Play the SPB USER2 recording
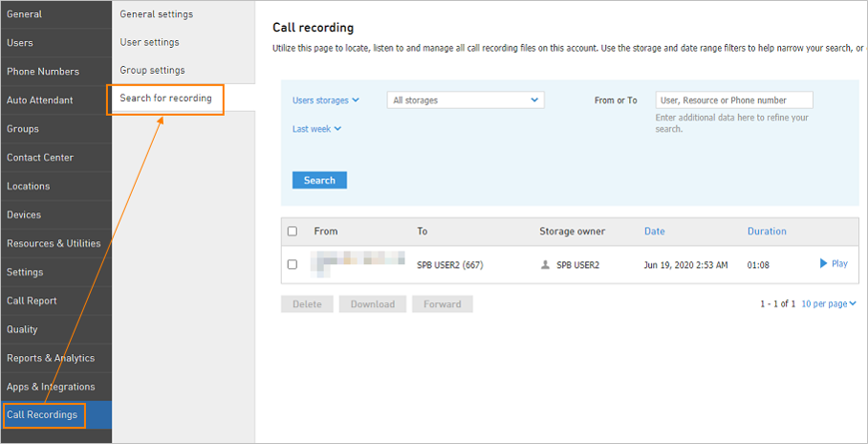 coord(834,264)
